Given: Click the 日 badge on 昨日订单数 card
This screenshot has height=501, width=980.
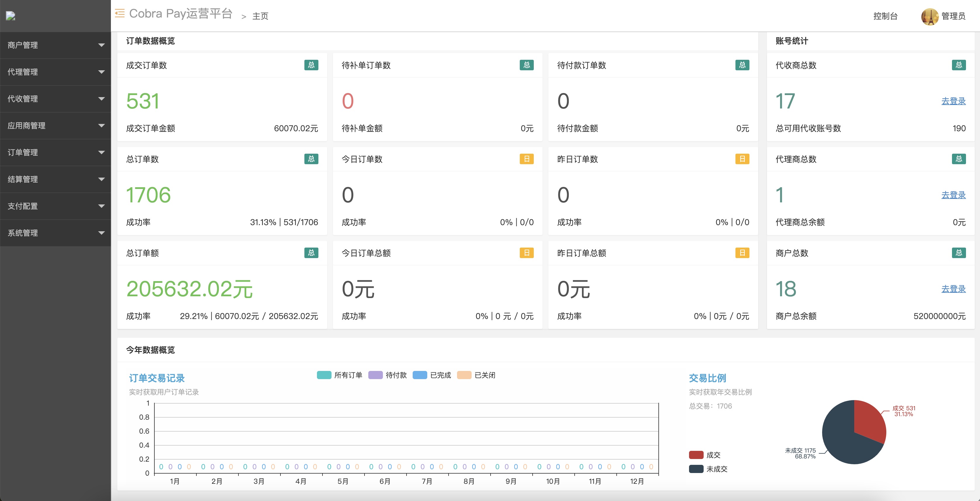Looking at the screenshot, I should click(742, 159).
